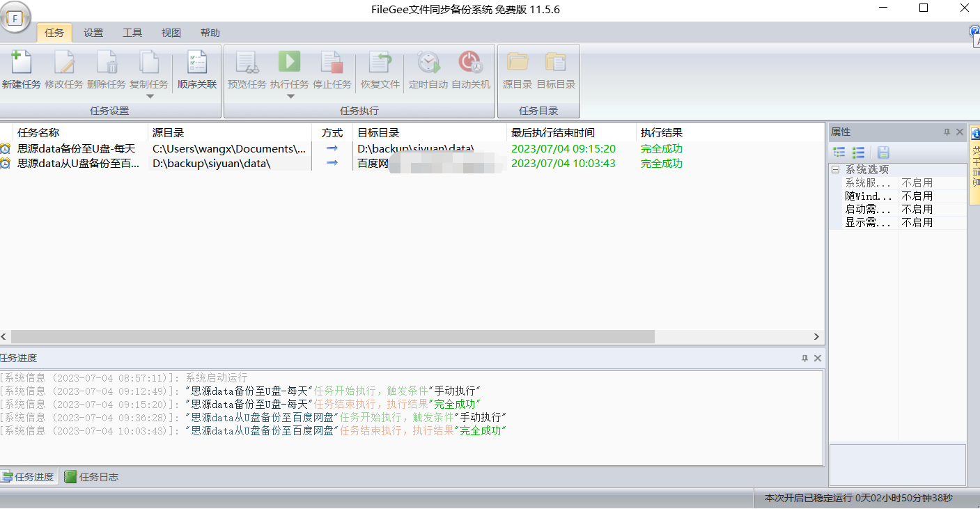Click the 不启用 value beside 启动需...
This screenshot has height=509, width=980.
(x=917, y=210)
